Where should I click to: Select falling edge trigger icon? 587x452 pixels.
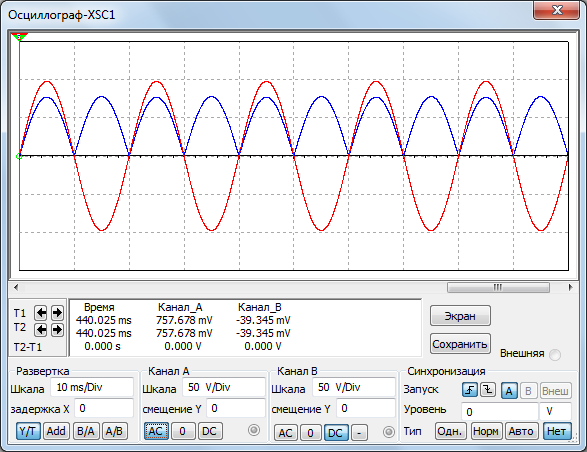point(488,390)
